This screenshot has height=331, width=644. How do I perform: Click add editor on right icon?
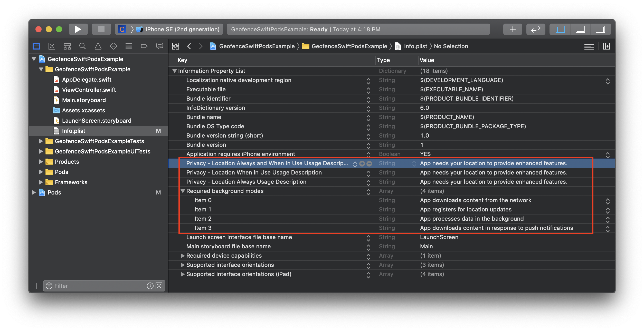tap(607, 46)
